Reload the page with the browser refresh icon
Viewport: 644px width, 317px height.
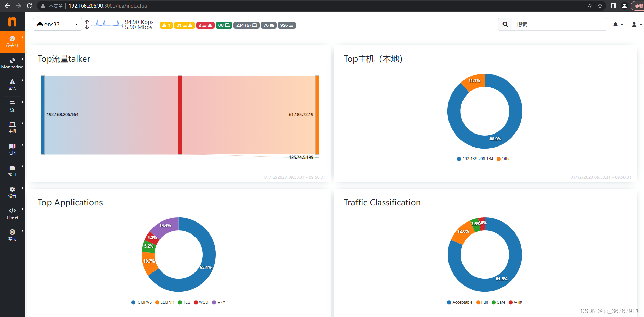tap(29, 6)
